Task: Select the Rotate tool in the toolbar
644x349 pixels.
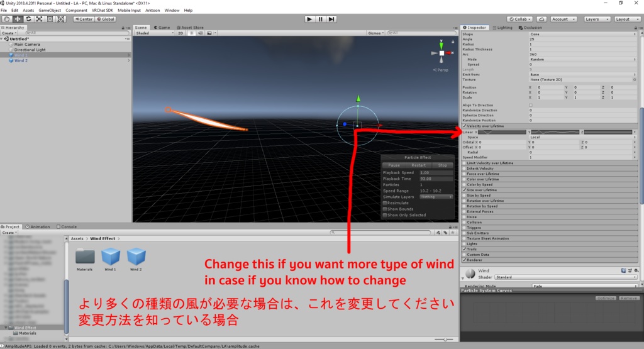Action: (x=28, y=19)
